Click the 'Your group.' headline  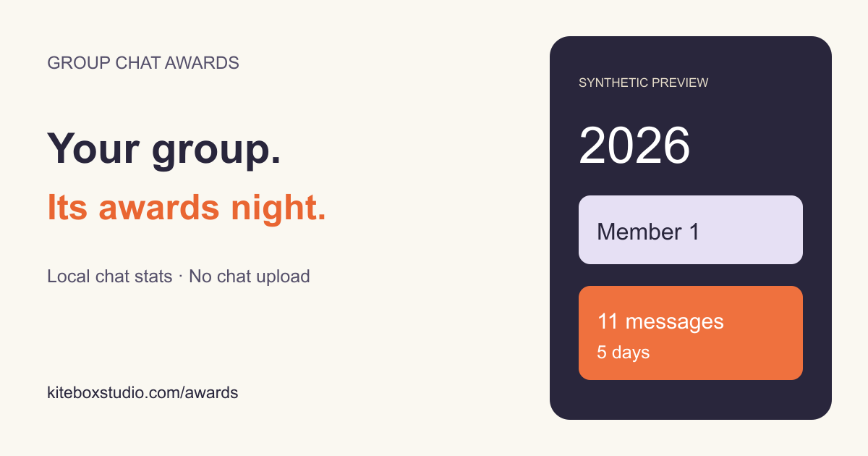click(x=164, y=149)
